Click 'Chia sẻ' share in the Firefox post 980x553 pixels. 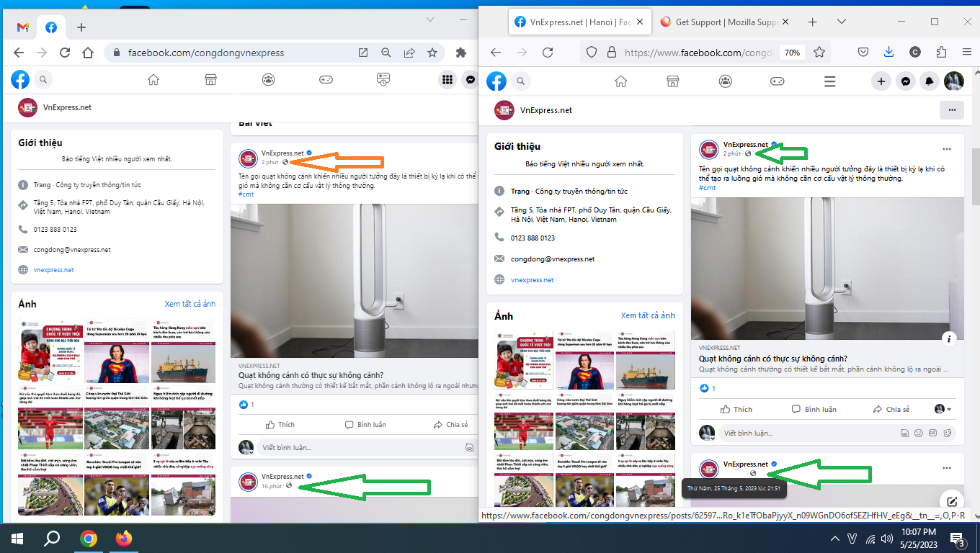(x=891, y=409)
